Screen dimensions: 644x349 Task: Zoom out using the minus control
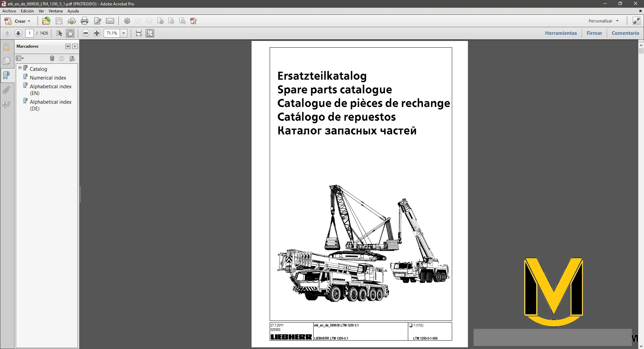coord(86,33)
